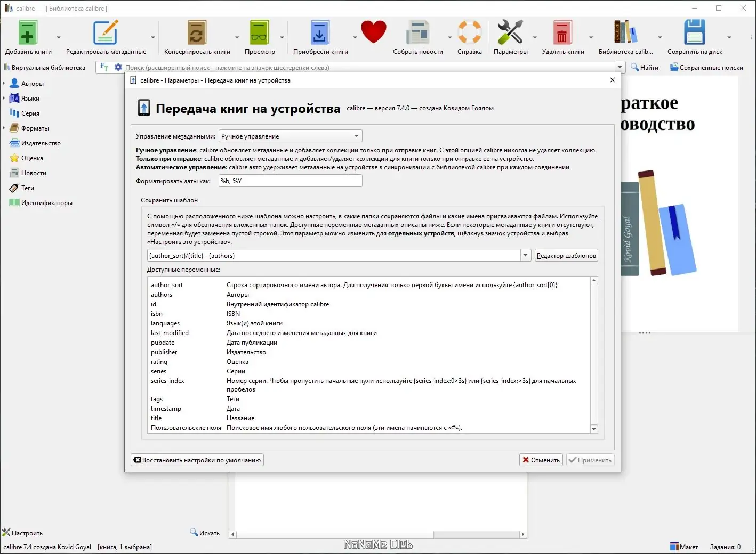Image resolution: width=756 pixels, height=554 pixels.
Task: Click the Jobs: 0 indicator
Action: click(x=725, y=547)
